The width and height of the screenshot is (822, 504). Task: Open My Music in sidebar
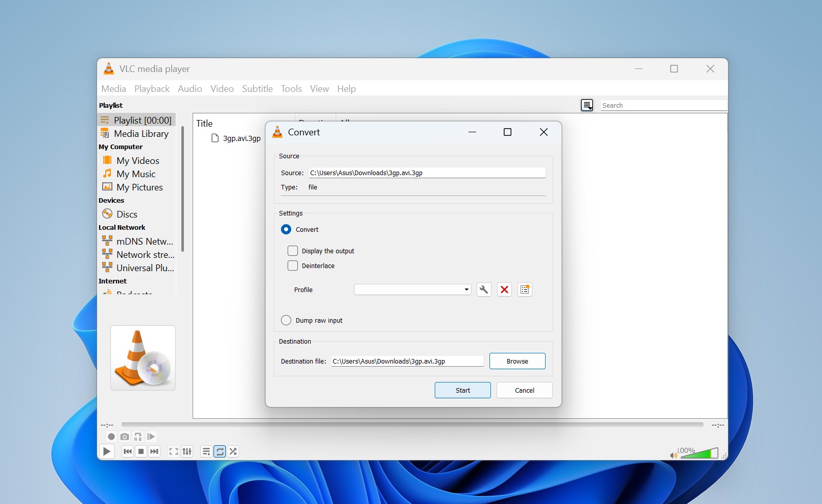[x=136, y=174]
